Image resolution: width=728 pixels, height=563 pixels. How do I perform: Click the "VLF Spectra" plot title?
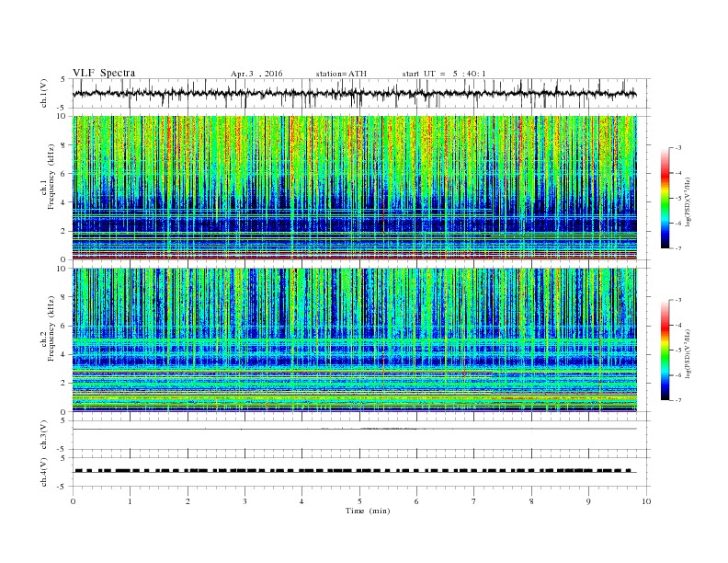click(x=104, y=73)
